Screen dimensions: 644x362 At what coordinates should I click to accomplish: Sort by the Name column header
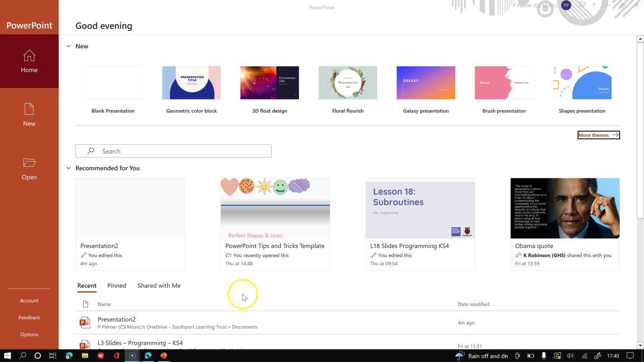(104, 304)
